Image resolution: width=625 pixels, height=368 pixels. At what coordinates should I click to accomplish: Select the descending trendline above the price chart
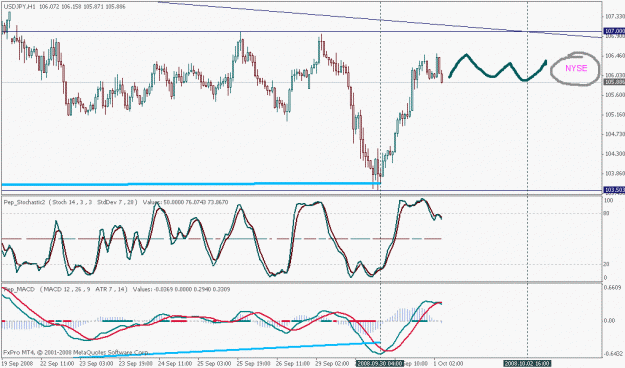[379, 20]
